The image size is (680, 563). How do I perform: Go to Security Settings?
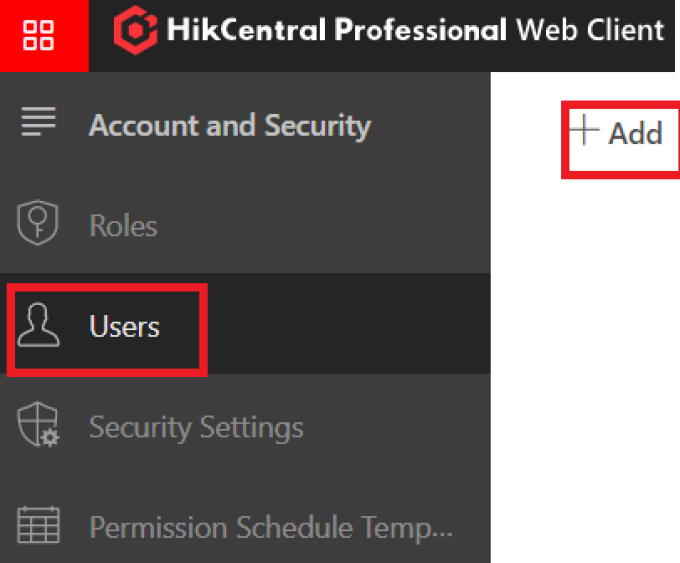tap(196, 428)
